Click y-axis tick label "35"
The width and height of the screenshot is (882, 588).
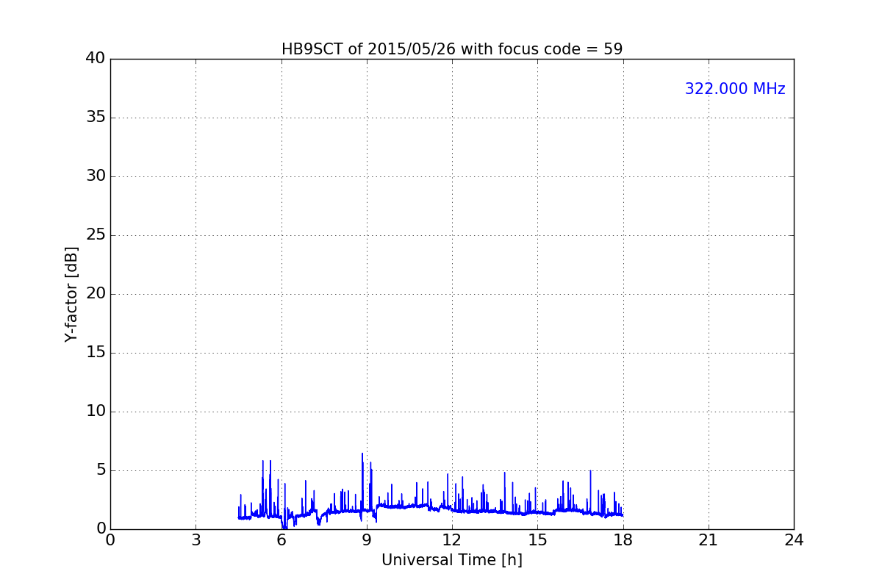pos(96,118)
